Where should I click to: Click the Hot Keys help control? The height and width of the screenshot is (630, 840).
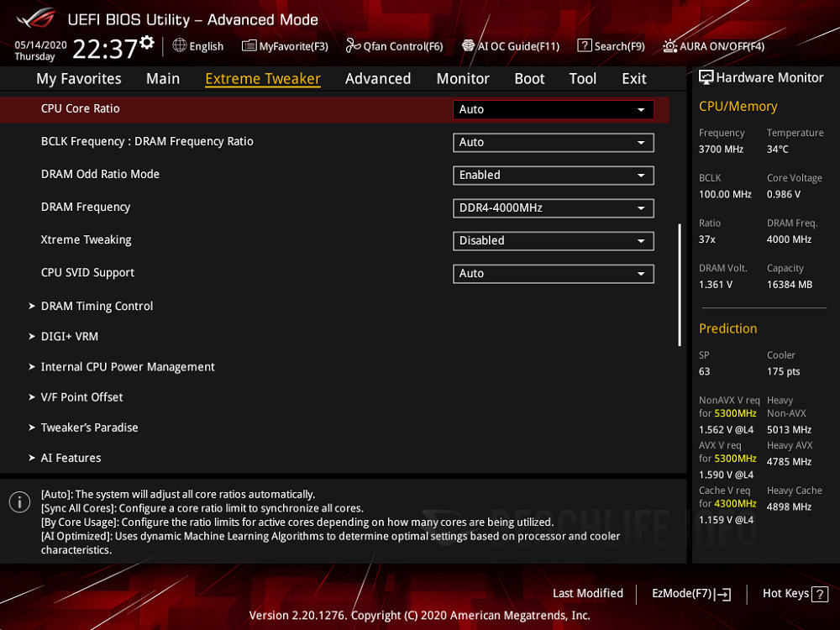tap(795, 593)
